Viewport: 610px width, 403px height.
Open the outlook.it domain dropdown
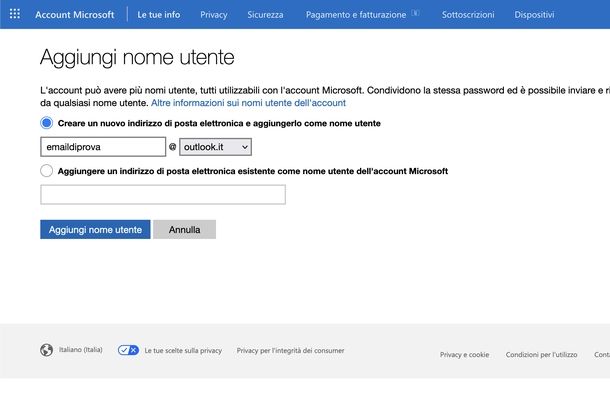click(x=215, y=147)
